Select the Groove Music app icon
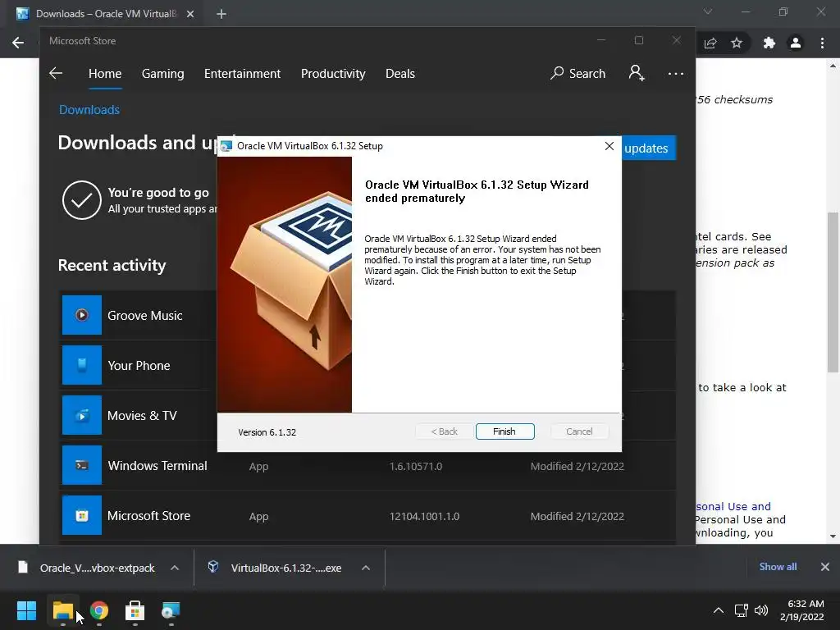Image resolution: width=840 pixels, height=630 pixels. pos(82,315)
